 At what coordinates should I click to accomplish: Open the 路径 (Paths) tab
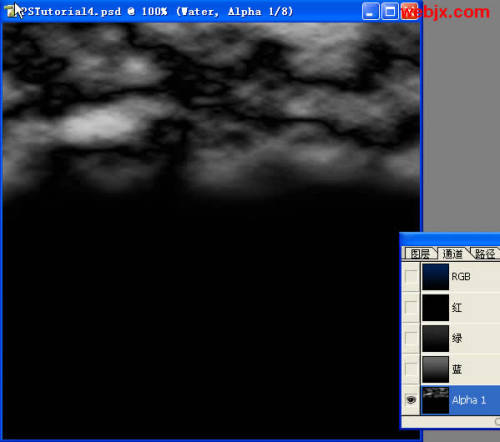pos(485,254)
